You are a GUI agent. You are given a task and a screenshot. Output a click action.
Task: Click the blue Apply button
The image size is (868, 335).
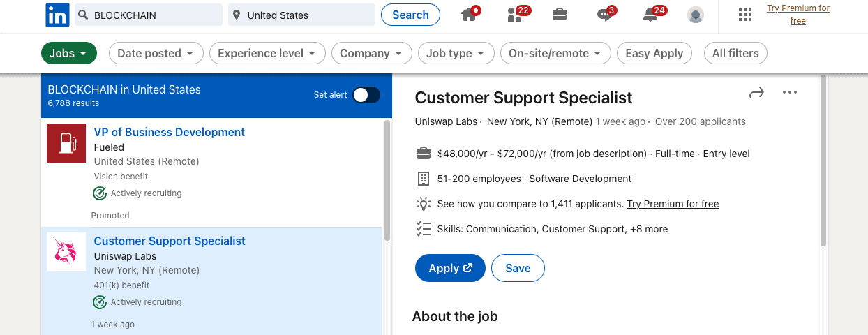coord(450,268)
